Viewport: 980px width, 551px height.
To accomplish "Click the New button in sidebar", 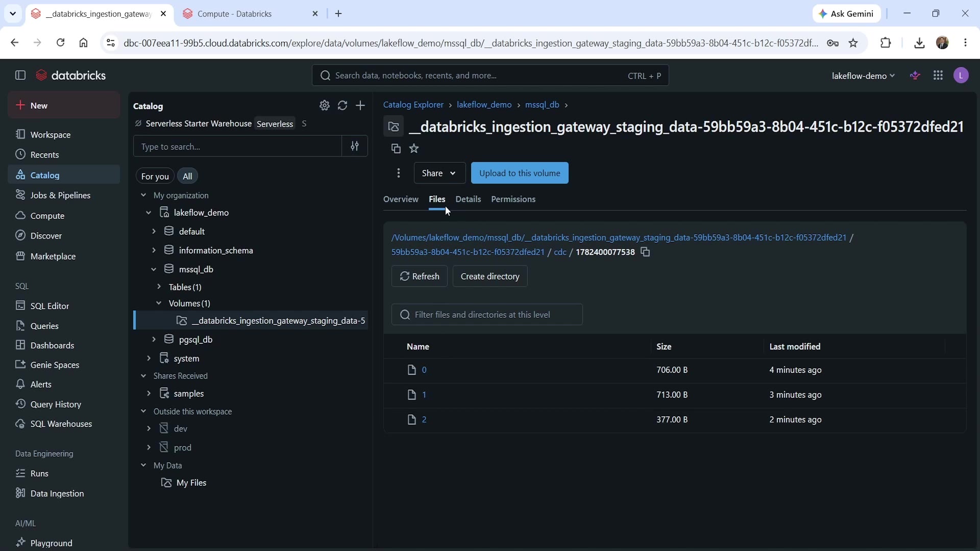I will click(64, 106).
